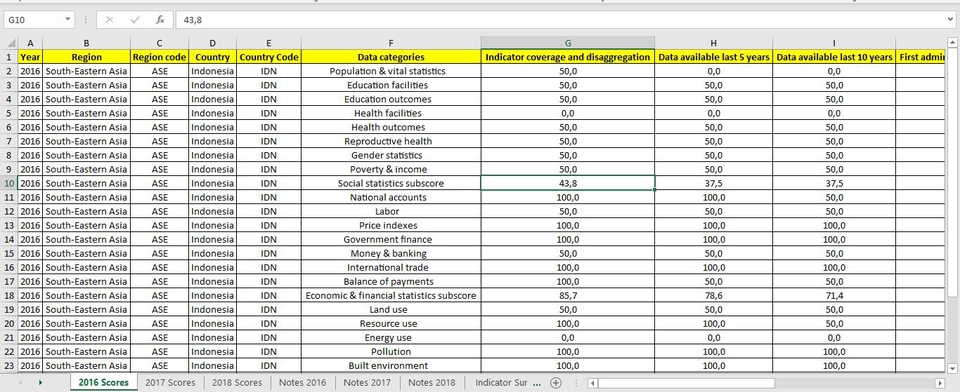Click the 'Resource use' cell

(391, 324)
